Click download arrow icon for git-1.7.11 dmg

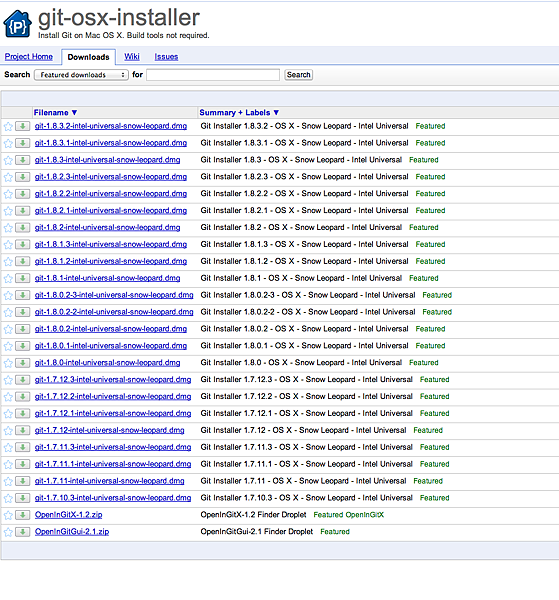[x=23, y=481]
